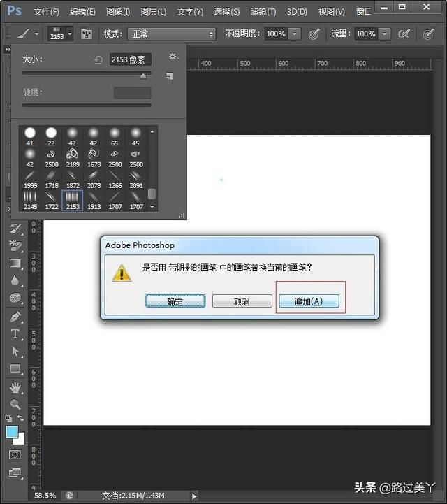447x504 pixels.
Task: Click the background white color swatch
Action: pos(20,440)
